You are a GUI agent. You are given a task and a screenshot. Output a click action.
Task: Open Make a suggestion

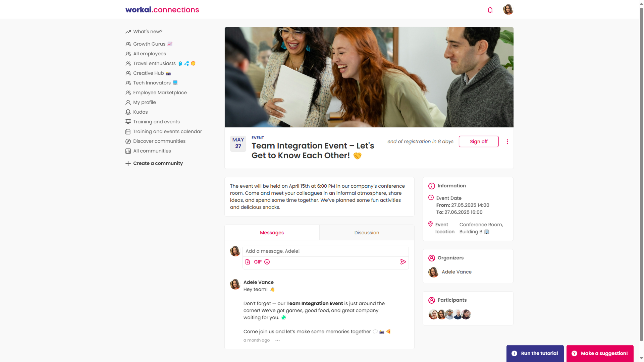600,353
